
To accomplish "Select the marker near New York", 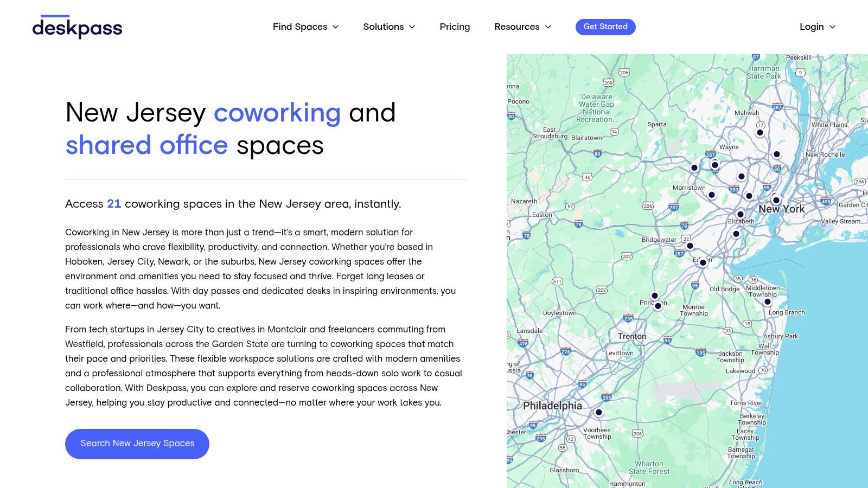I will tap(776, 200).
